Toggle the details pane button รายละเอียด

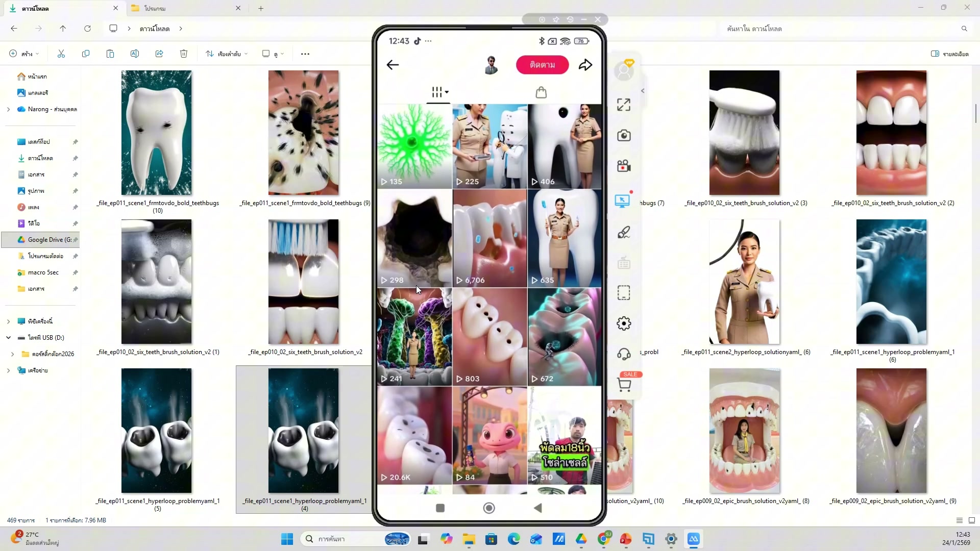949,54
